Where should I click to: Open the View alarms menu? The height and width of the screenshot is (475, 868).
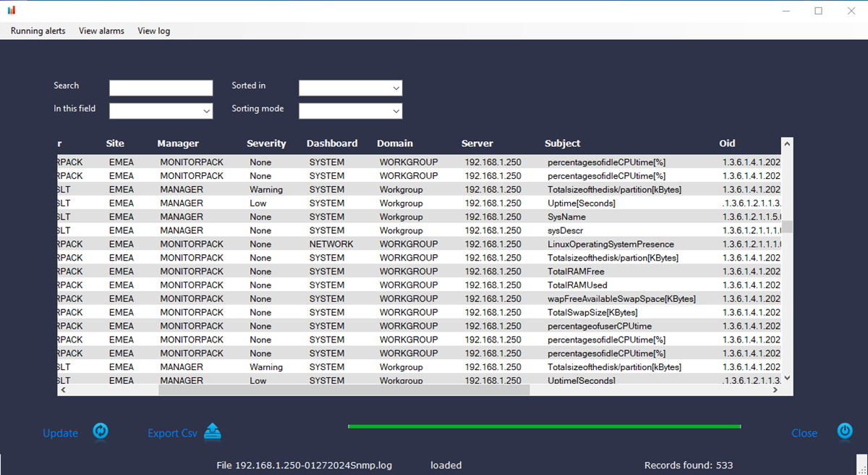tap(101, 31)
